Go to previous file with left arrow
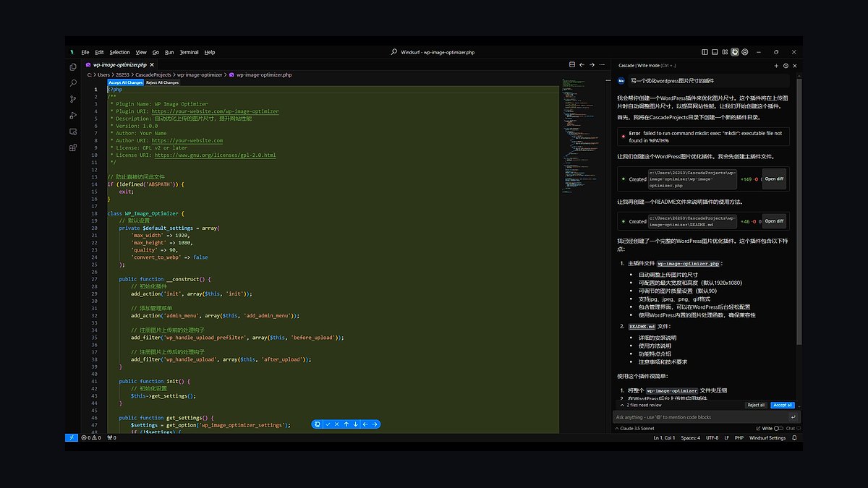 365,424
